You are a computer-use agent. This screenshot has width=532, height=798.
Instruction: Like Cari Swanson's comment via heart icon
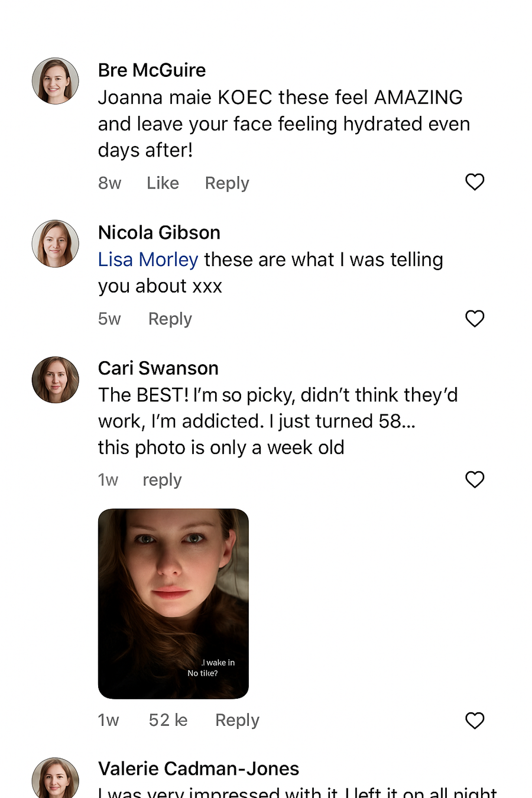tap(475, 479)
